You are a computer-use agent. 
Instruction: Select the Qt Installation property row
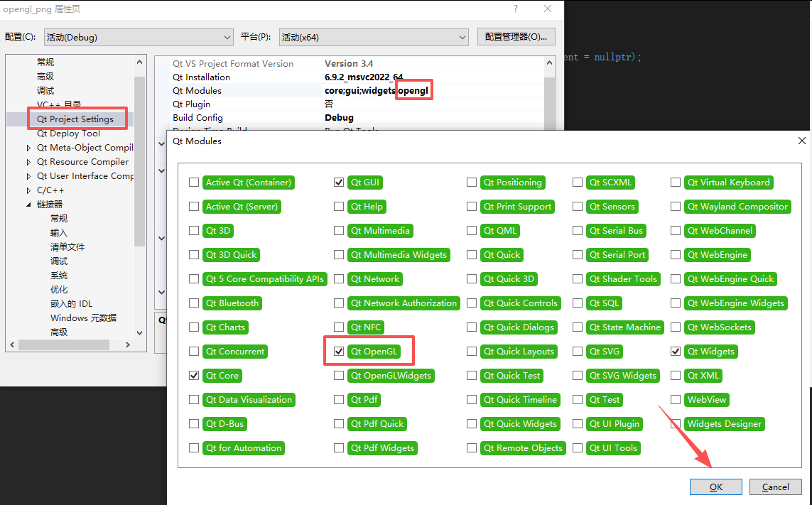[357, 77]
